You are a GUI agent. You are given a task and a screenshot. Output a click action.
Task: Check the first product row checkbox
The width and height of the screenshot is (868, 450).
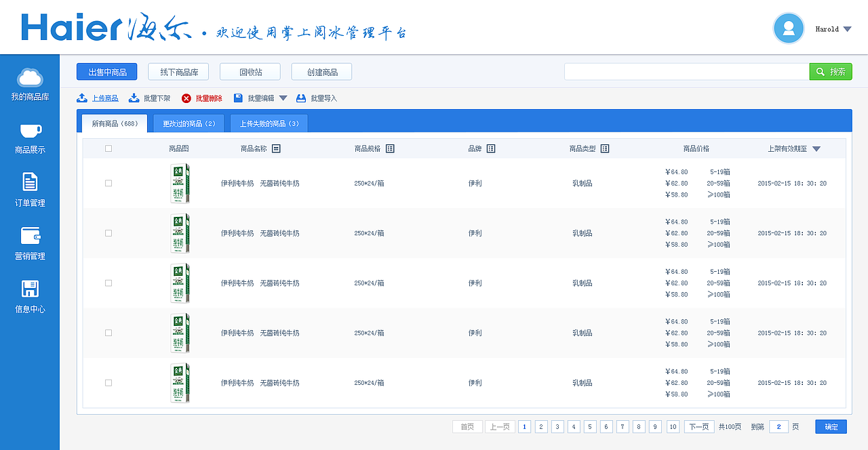108,183
